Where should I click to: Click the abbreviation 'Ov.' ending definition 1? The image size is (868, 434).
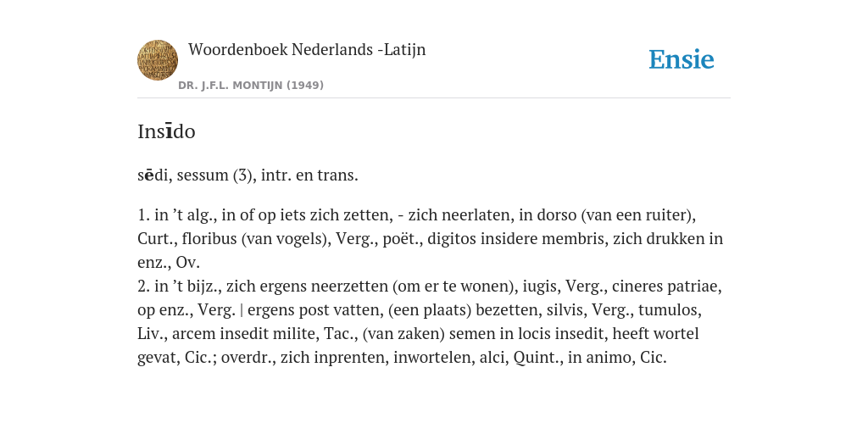click(x=187, y=263)
